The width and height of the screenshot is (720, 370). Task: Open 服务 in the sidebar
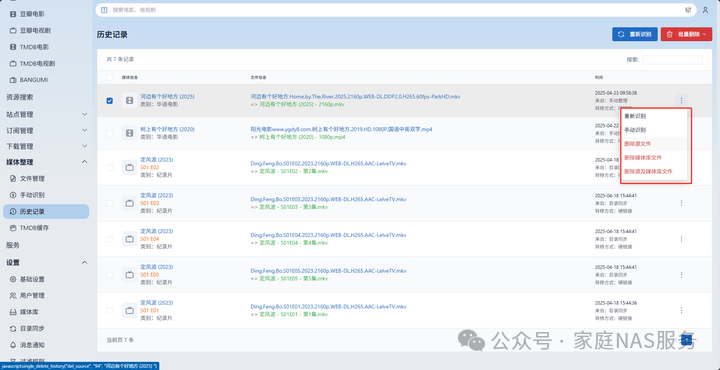[x=13, y=245]
